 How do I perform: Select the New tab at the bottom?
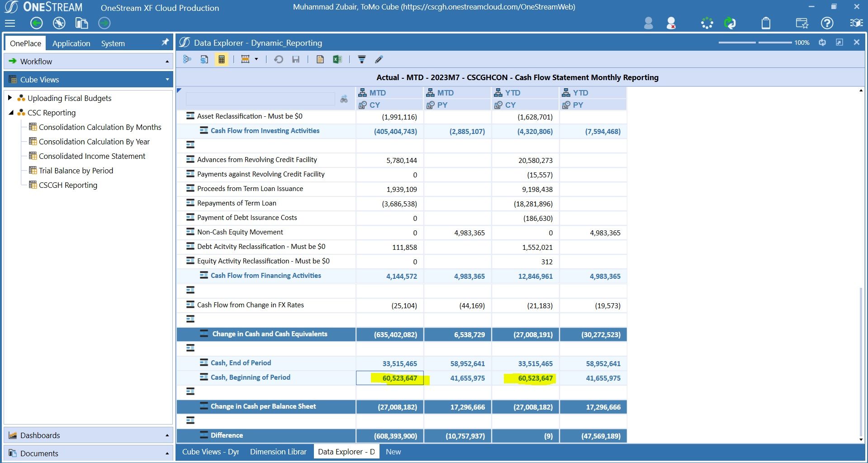[x=393, y=451]
